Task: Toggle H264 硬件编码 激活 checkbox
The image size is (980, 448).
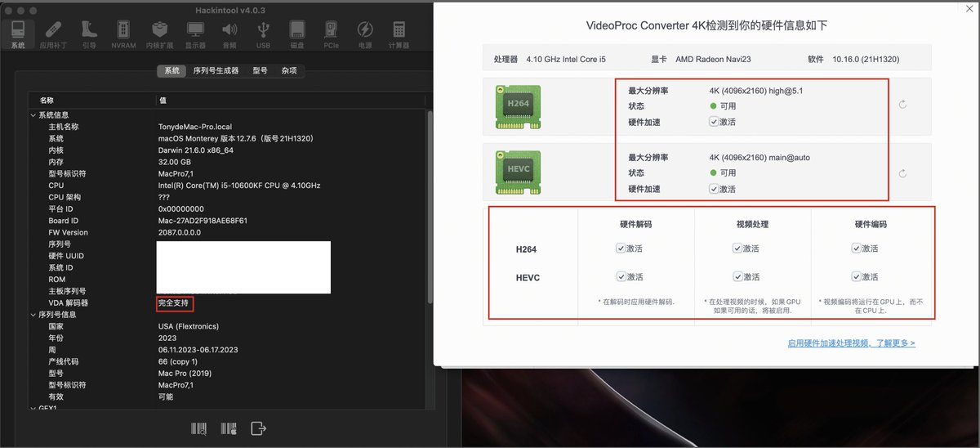Action: (x=856, y=249)
